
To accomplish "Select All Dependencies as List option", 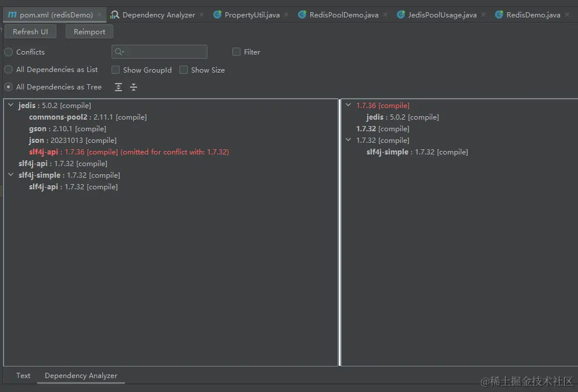I will [9, 69].
